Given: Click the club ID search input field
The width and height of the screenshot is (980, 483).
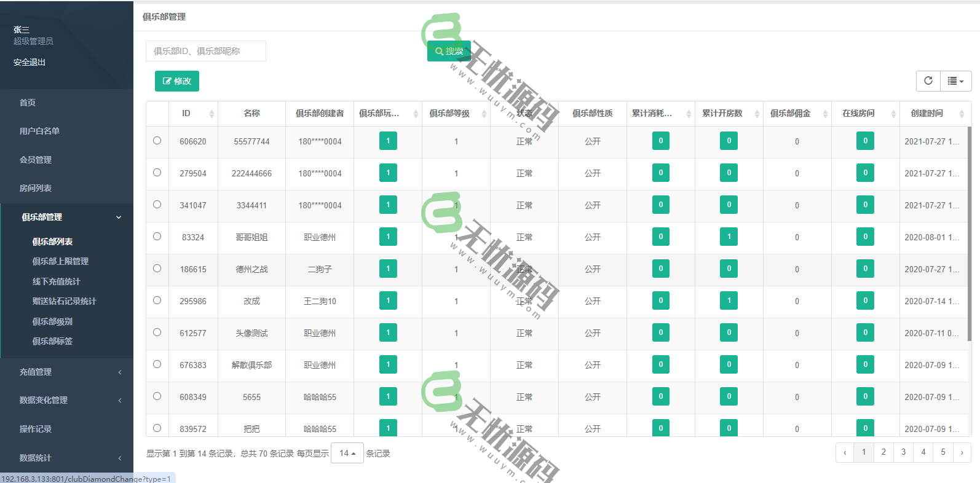Looking at the screenshot, I should tap(206, 51).
